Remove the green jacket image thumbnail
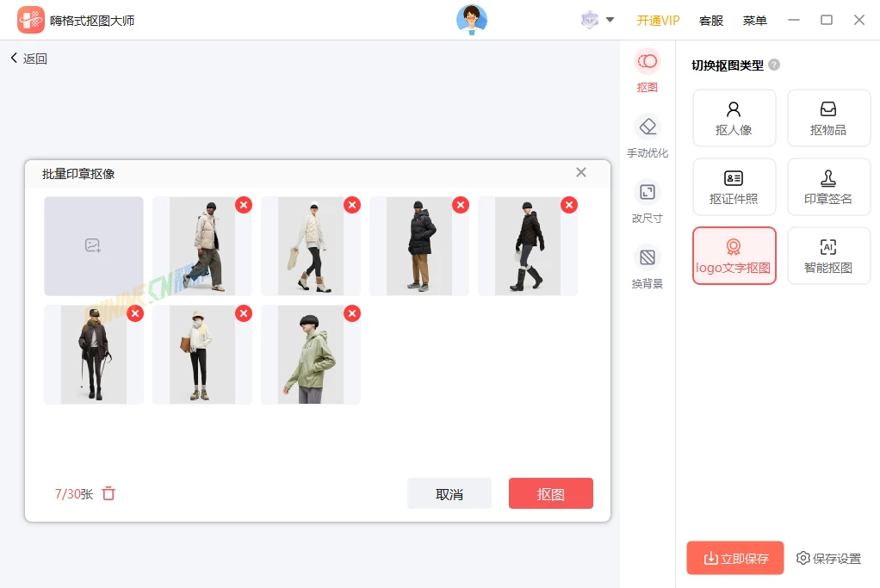 [352, 313]
